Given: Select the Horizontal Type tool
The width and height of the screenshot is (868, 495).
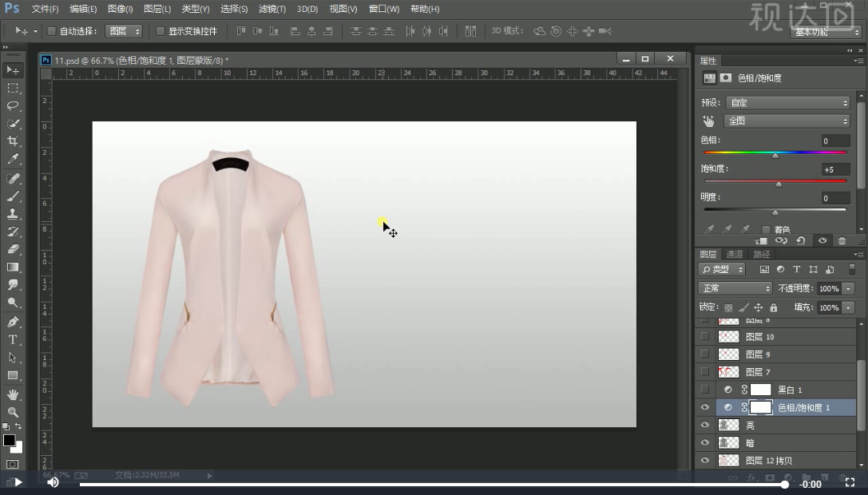Looking at the screenshot, I should click(13, 339).
